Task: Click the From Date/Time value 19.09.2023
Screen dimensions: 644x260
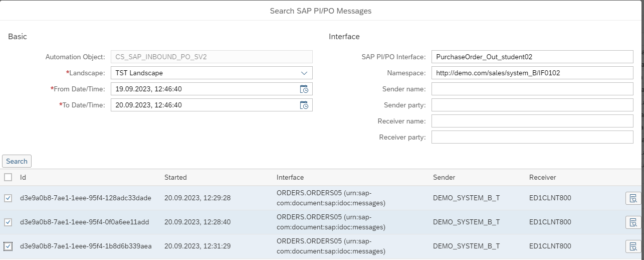Action: click(x=148, y=89)
